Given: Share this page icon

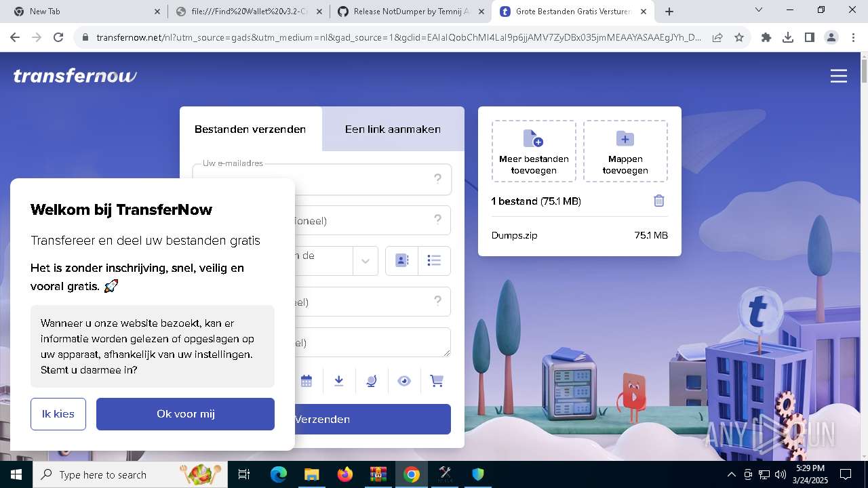Looking at the screenshot, I should 717,38.
